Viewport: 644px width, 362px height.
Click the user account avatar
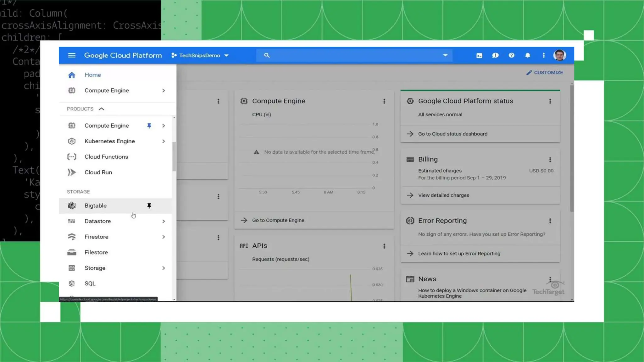559,55
